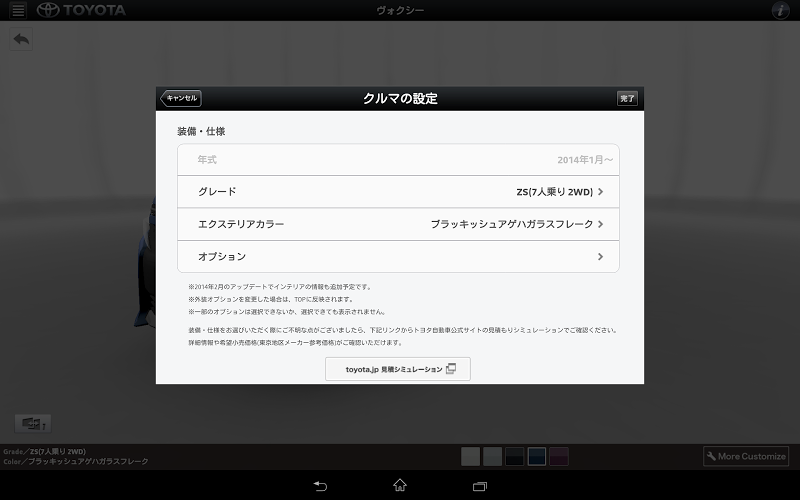Select the second gray color swatch

coord(492,456)
